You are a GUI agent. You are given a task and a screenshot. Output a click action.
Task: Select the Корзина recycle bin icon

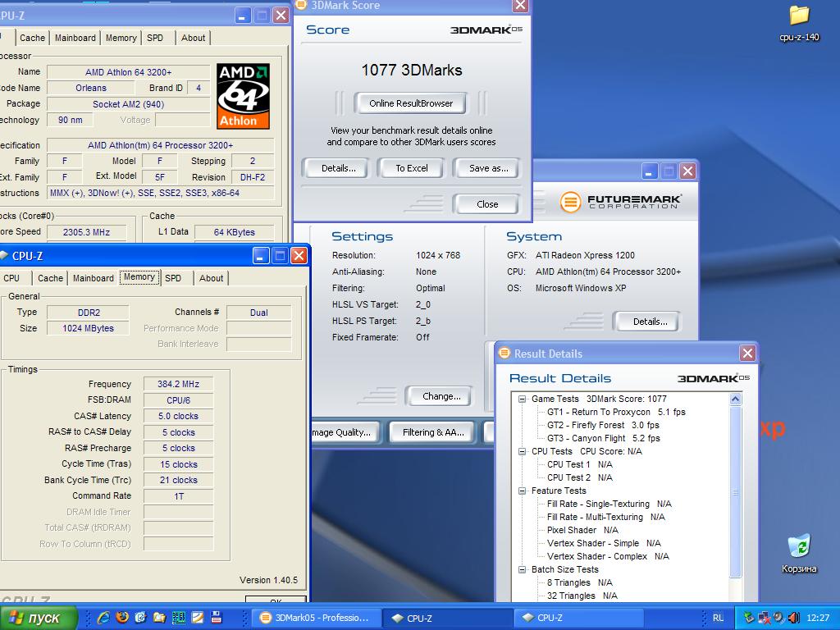(799, 554)
